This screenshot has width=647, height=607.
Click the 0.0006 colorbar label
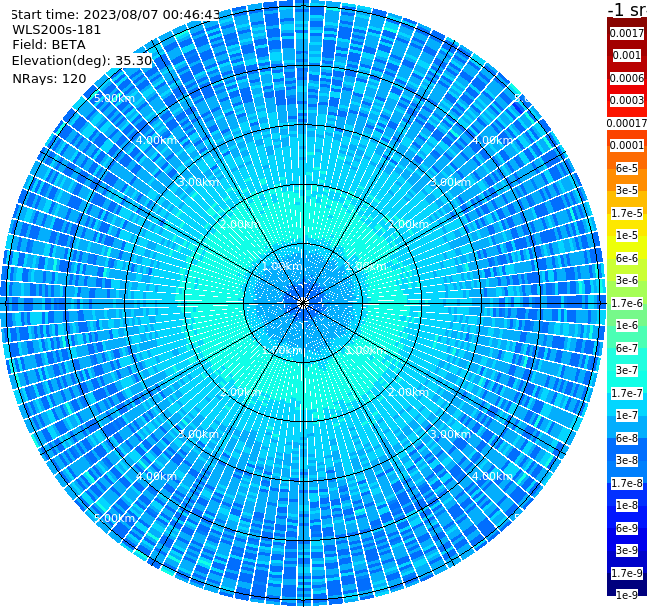[627, 78]
